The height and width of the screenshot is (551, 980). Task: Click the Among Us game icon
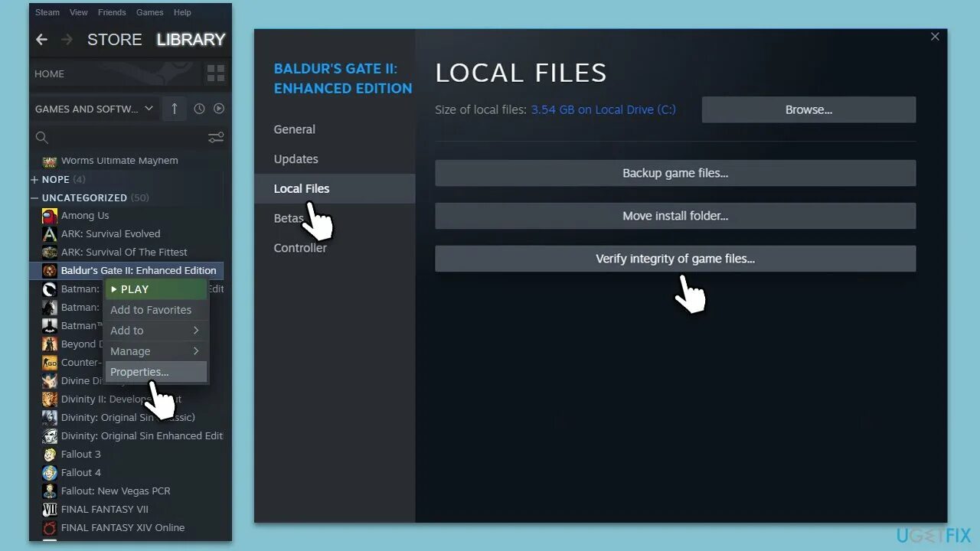[x=50, y=216]
